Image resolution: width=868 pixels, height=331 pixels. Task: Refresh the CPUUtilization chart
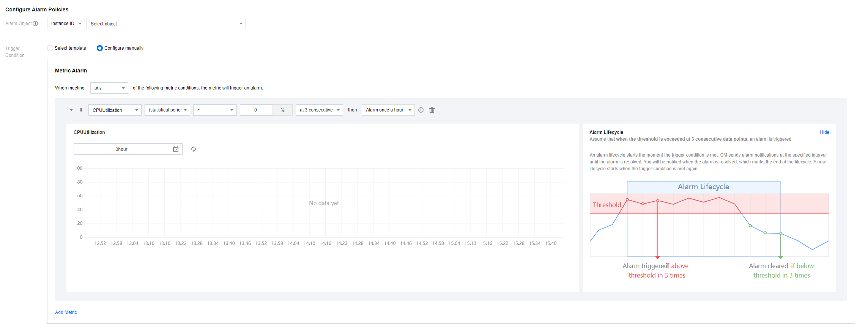pos(194,149)
